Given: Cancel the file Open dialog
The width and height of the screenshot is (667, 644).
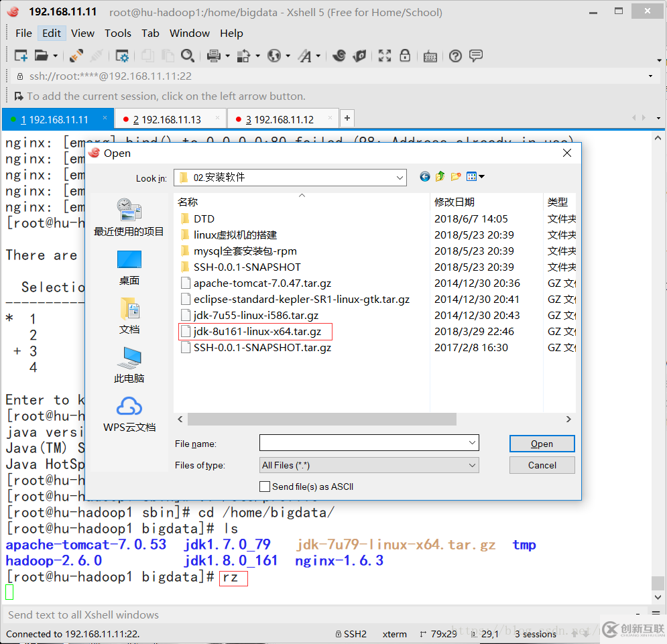Looking at the screenshot, I should 542,464.
